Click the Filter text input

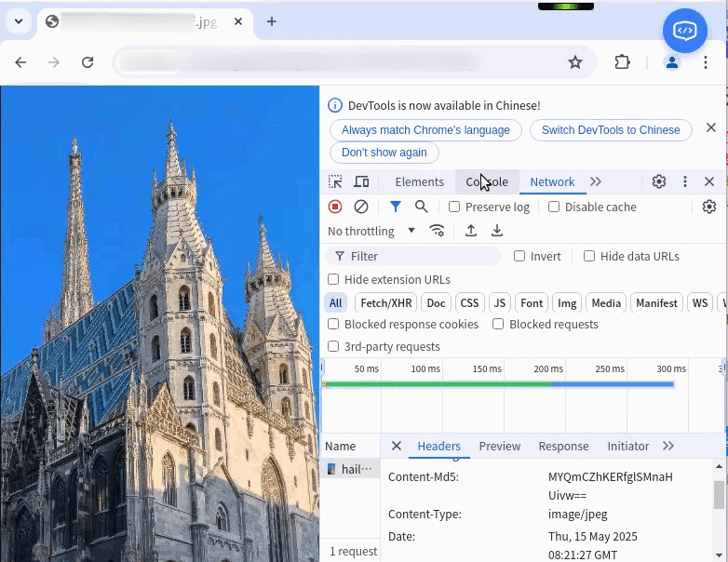[413, 256]
